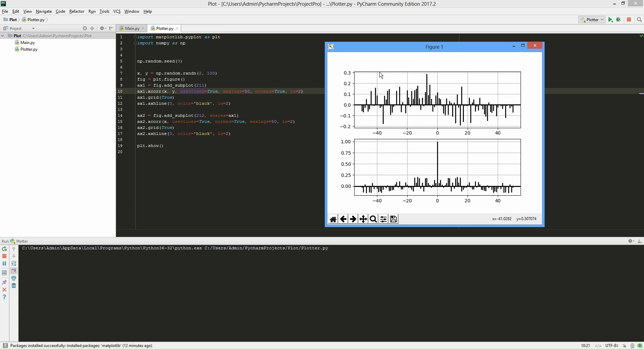The height and width of the screenshot is (349, 644).
Task: Open the Project view type dropdown
Action: [x=33, y=29]
